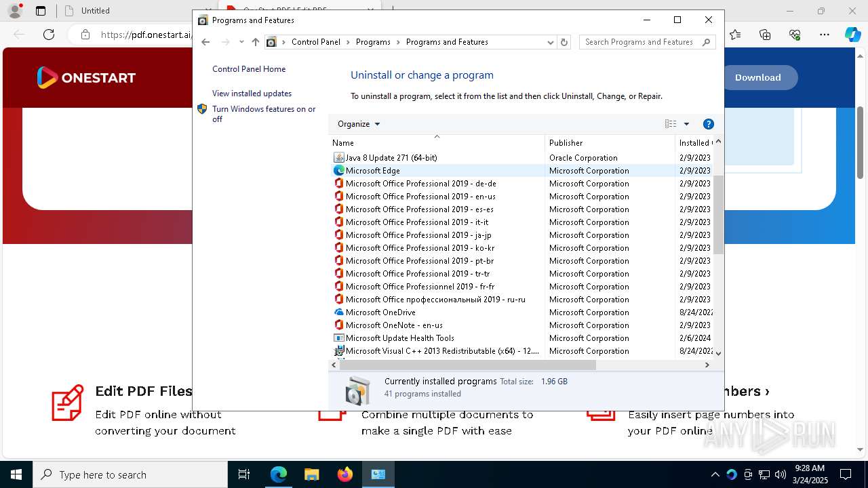Select Office Professional 2019 de-de icon
This screenshot has height=488, width=868.
pyautogui.click(x=339, y=184)
